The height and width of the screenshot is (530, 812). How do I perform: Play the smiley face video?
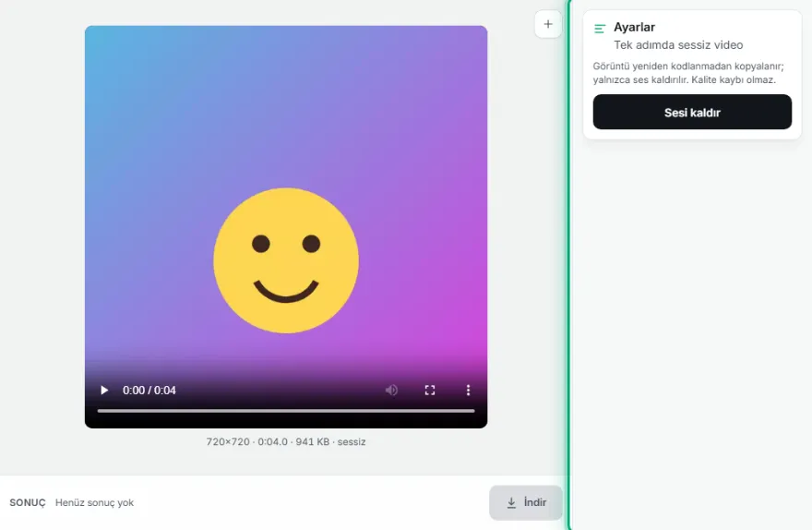(x=104, y=391)
